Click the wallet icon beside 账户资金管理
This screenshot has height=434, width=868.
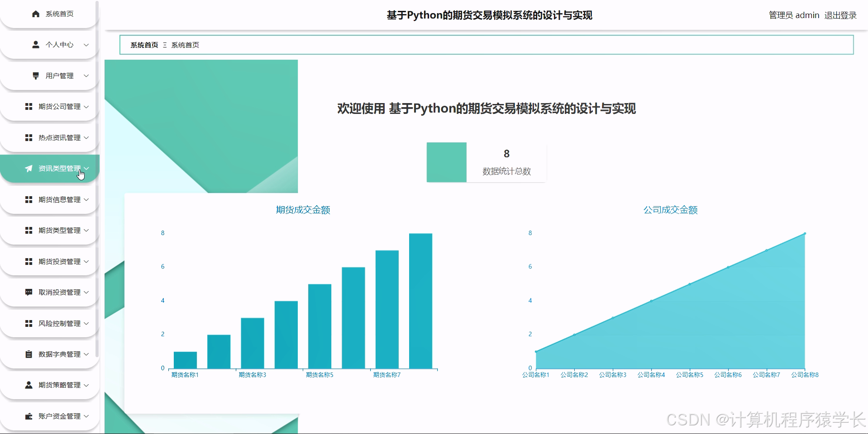click(x=29, y=416)
